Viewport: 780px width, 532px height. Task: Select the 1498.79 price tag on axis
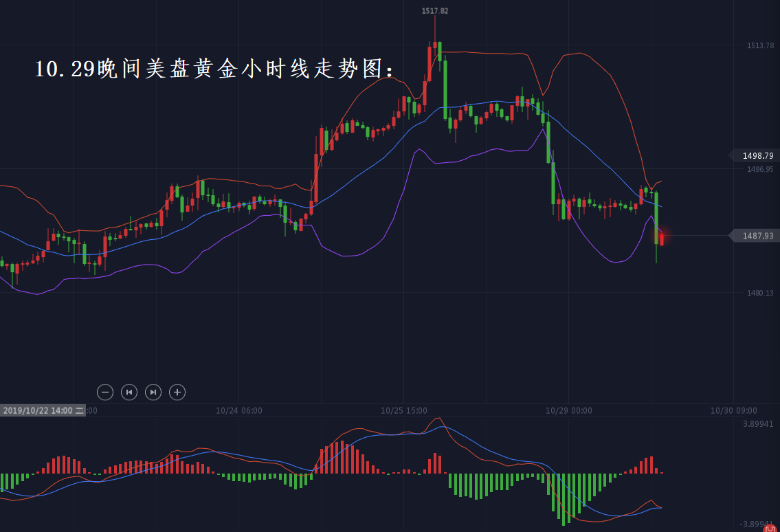point(757,156)
